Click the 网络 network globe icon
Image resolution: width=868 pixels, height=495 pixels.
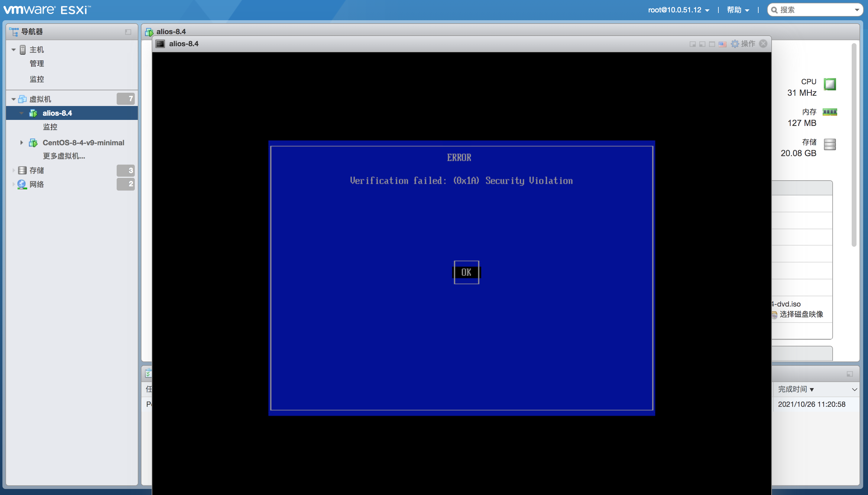[x=22, y=184]
